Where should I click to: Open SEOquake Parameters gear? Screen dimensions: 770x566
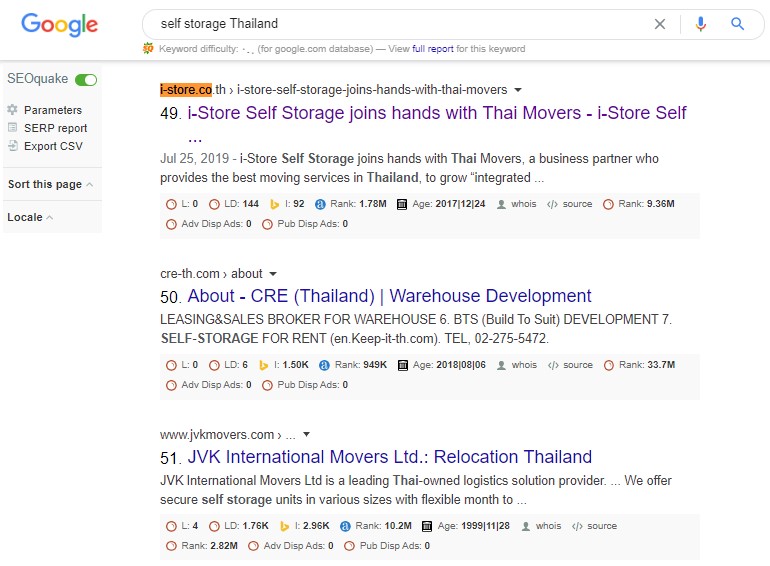point(13,109)
